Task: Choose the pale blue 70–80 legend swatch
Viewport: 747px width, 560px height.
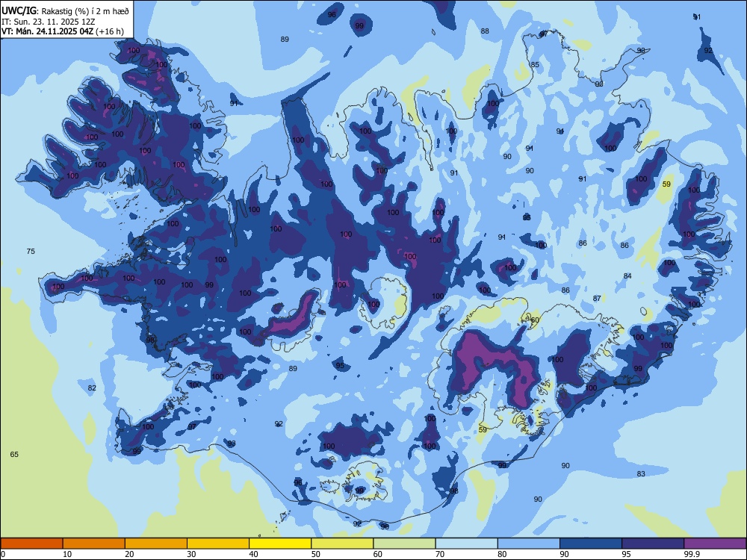Action: coord(466,544)
